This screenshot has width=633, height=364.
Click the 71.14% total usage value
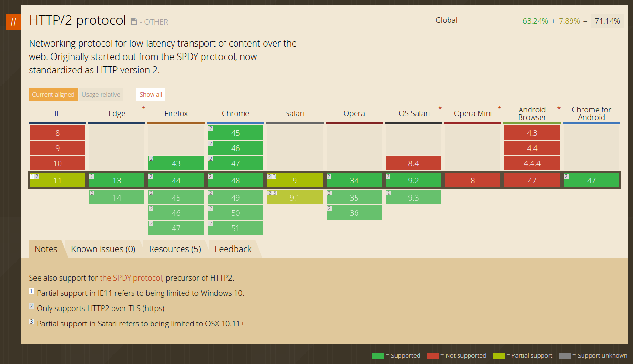pyautogui.click(x=607, y=21)
